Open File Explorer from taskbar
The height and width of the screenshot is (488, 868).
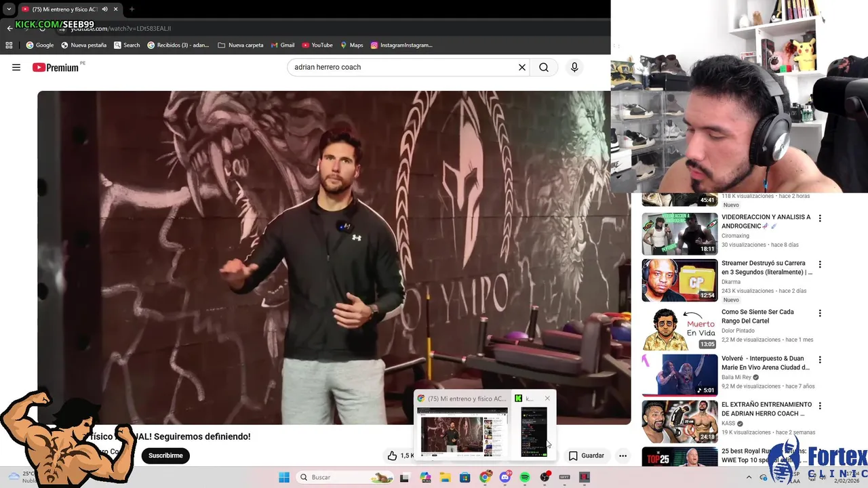445,477
